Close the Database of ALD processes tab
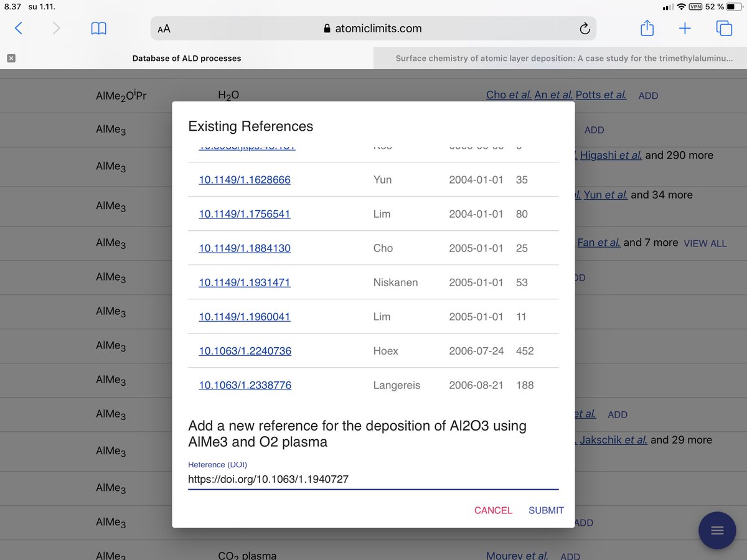Image resolution: width=747 pixels, height=560 pixels. 11,58
